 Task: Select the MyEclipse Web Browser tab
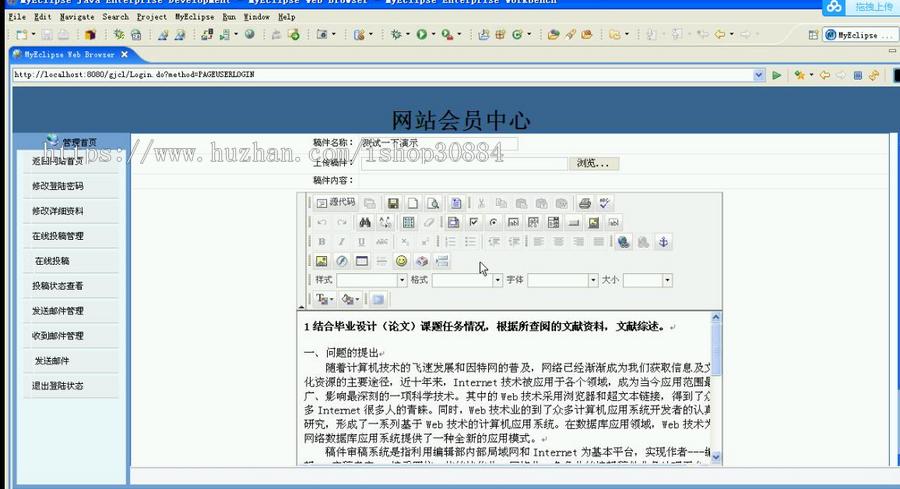[69, 55]
